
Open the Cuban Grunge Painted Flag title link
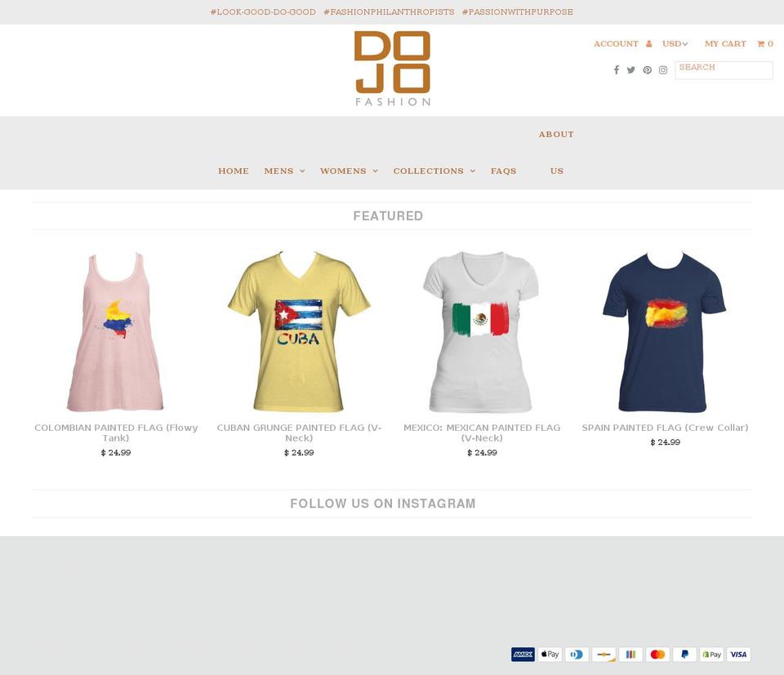[299, 433]
